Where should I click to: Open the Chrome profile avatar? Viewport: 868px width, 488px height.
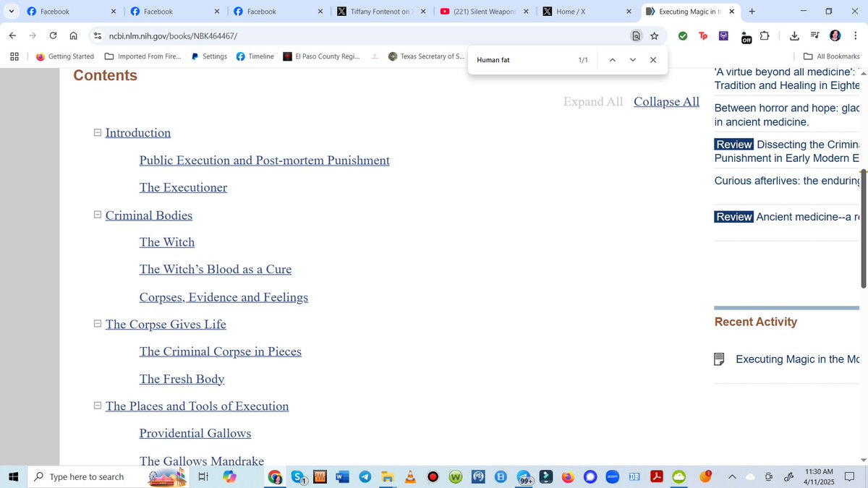pos(834,35)
